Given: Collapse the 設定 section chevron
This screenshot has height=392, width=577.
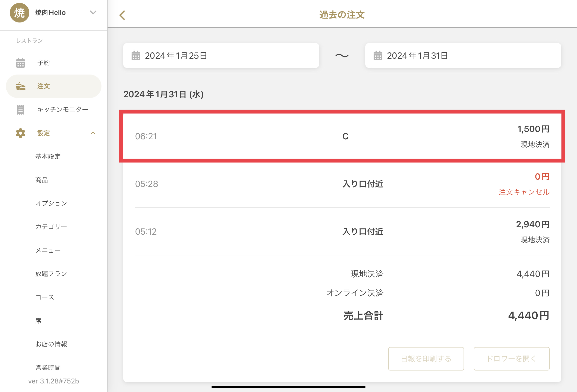Looking at the screenshot, I should tap(93, 133).
